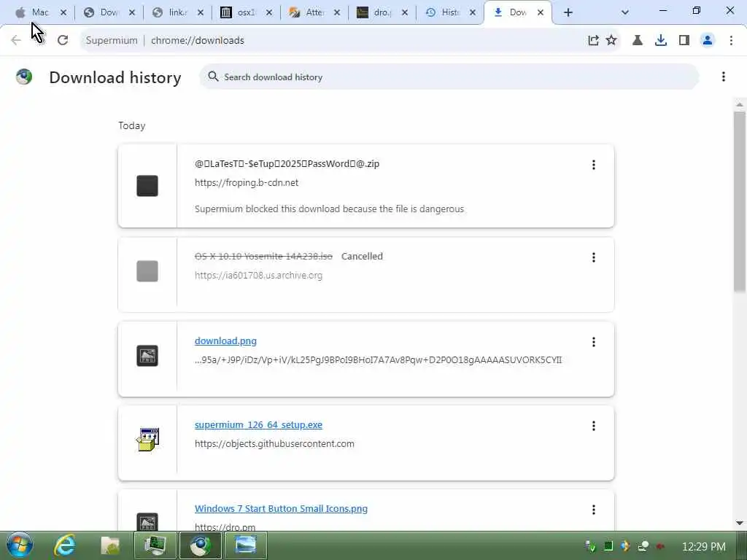
Task: Launch Internet Explorer from taskbar
Action: tap(65, 545)
